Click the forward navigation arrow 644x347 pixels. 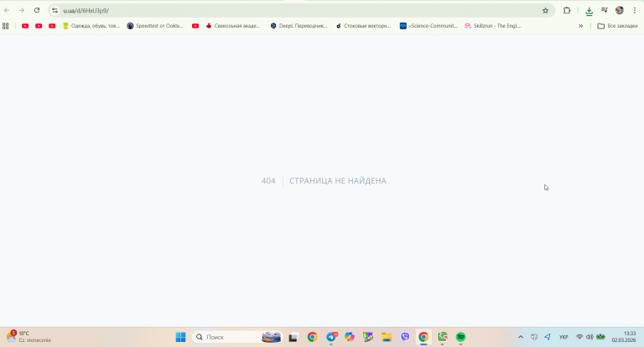click(22, 11)
